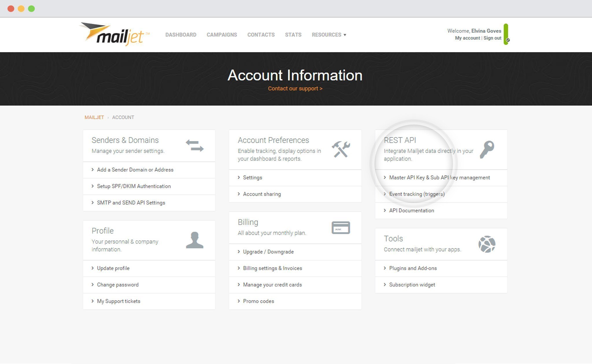Open Master API Key & Sub API key management

pyautogui.click(x=441, y=178)
